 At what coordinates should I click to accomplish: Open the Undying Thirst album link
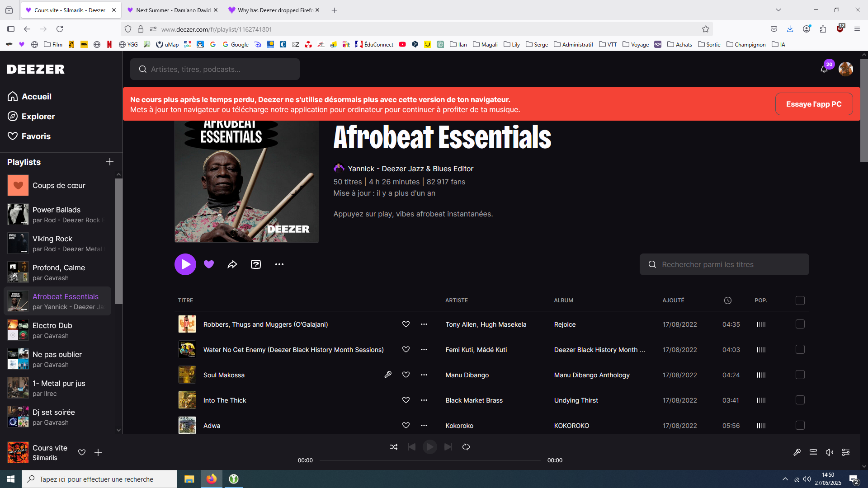click(576, 400)
